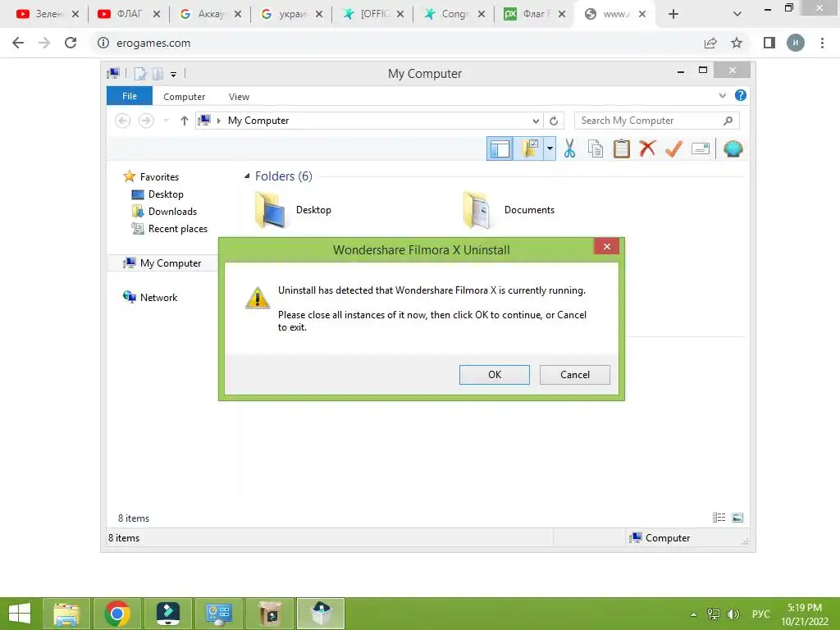Open the Quick Access Toolbar dropdown arrow
The image size is (840, 630).
(174, 74)
